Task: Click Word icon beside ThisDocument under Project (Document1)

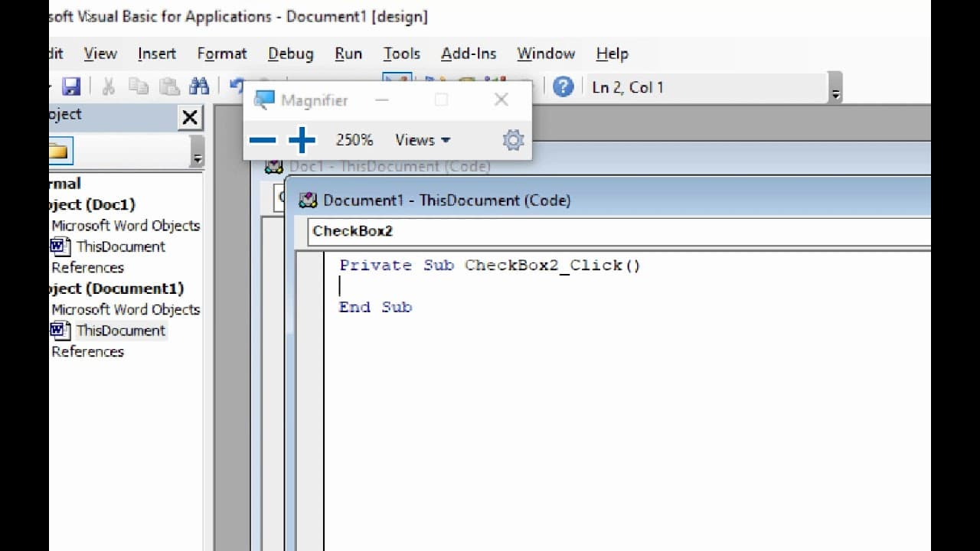Action: pos(60,331)
